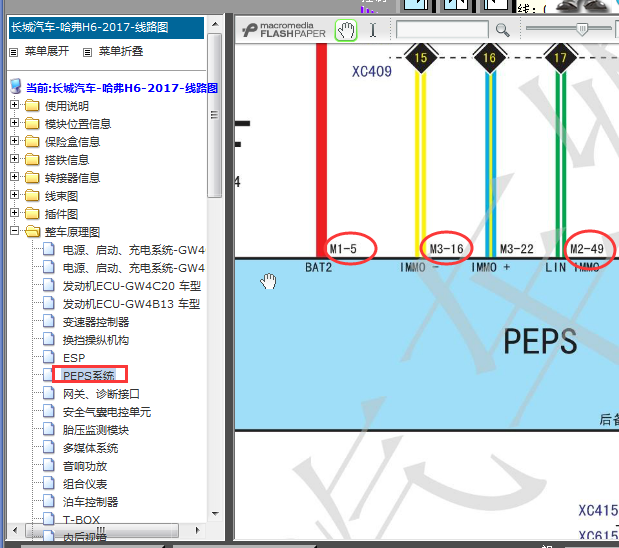Click connector node 16 in diagram
This screenshot has width=619, height=548.
(x=490, y=58)
